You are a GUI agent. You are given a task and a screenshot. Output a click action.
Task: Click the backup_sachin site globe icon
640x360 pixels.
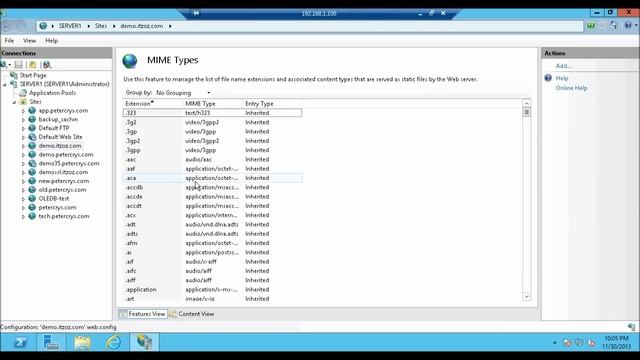tap(32, 119)
